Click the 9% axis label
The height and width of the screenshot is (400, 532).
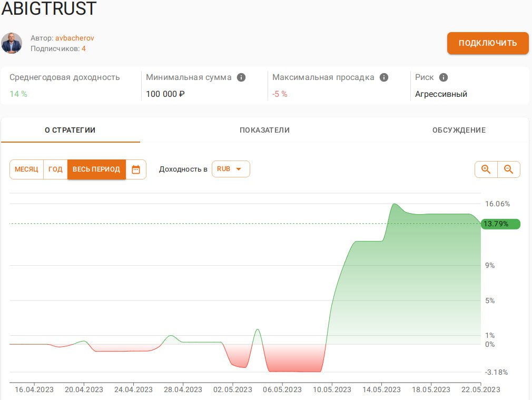(490, 265)
